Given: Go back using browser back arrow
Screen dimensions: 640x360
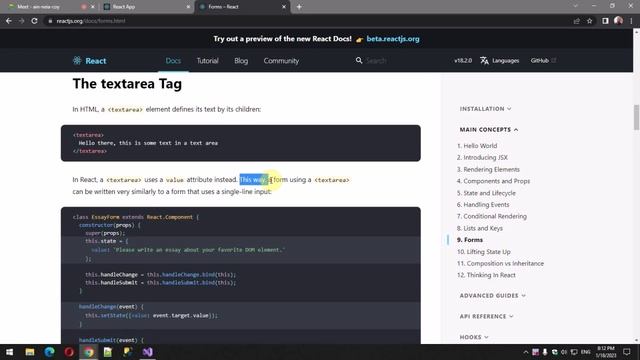Looking at the screenshot, I should [x=9, y=21].
